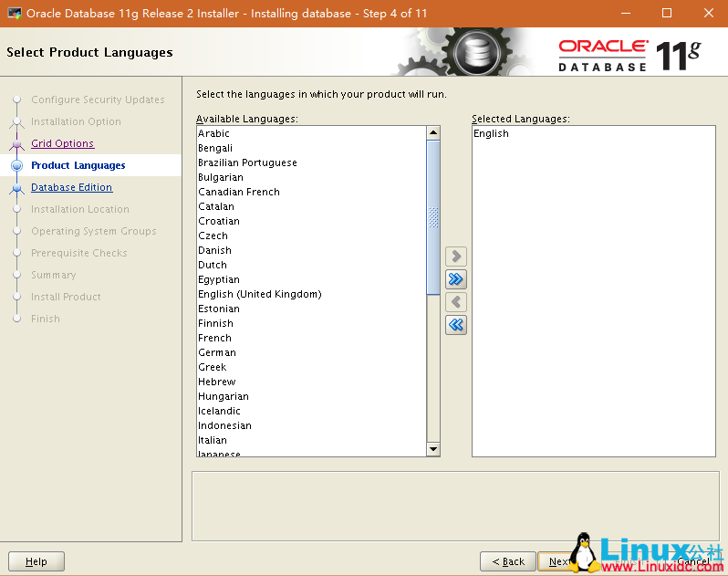Click the add selected language arrow button
This screenshot has width=728, height=576.
pos(456,256)
